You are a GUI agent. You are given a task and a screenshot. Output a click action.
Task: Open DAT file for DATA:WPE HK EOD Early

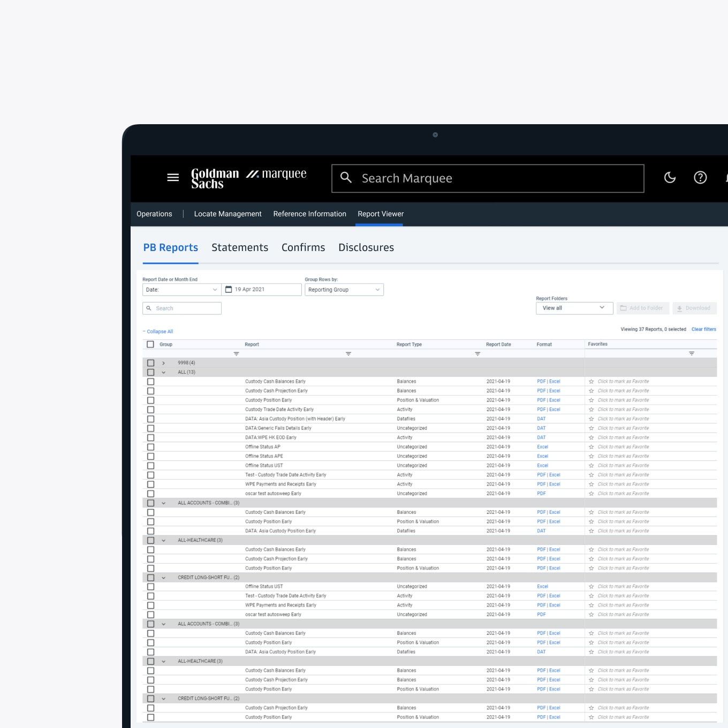tap(541, 438)
